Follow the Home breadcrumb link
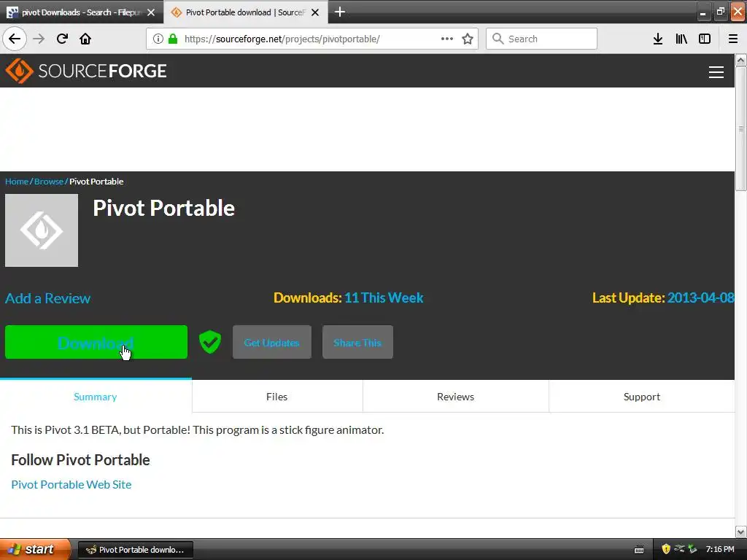The height and width of the screenshot is (560, 747). coord(17,182)
